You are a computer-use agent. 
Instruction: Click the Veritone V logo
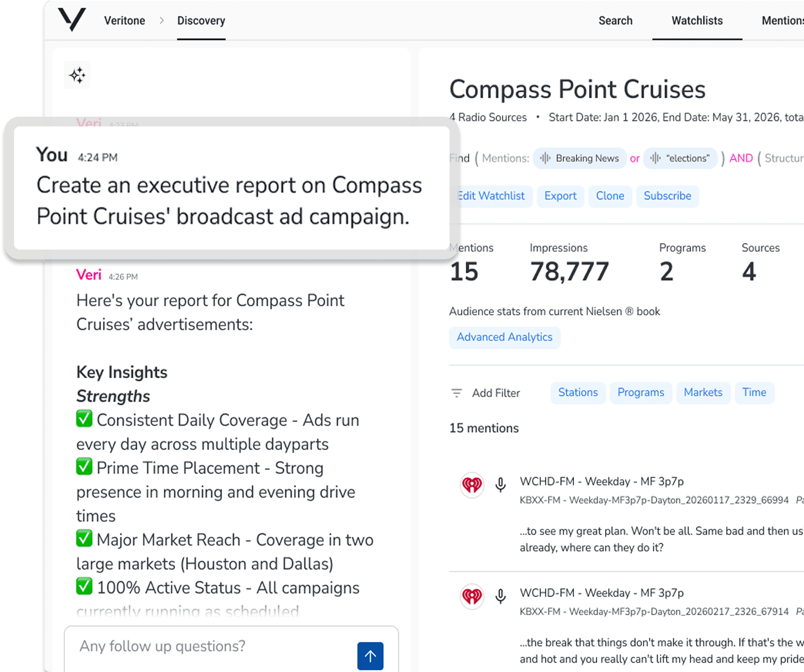pyautogui.click(x=72, y=20)
